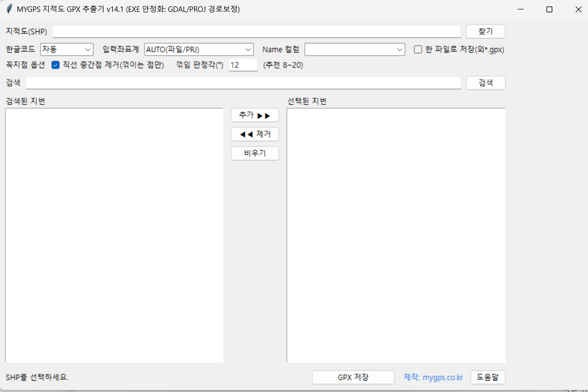Expand the 입력좌표계 AUTO(파일/PRJ) dropdown
Screen dimensions: 588x392
point(198,49)
